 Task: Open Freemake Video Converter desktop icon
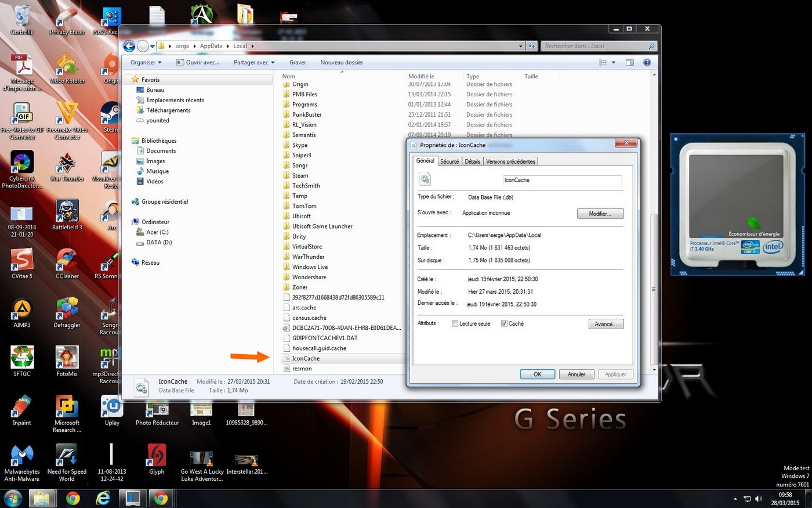[67, 120]
